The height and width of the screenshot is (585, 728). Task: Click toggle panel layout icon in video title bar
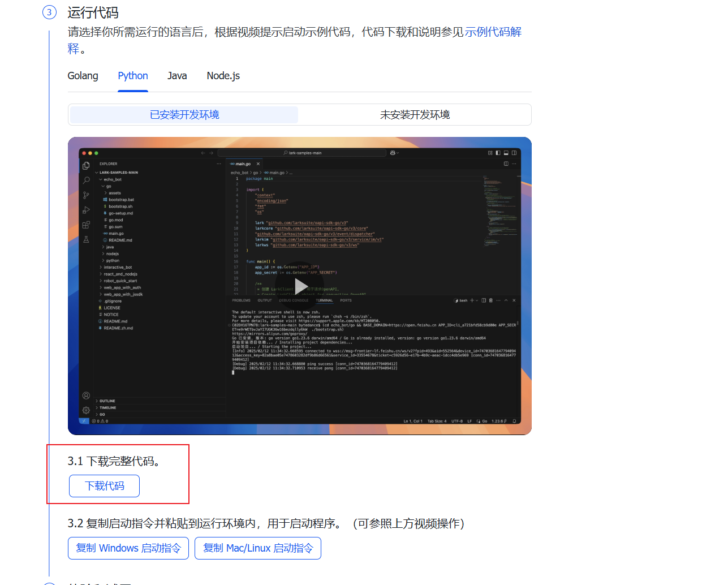(506, 153)
